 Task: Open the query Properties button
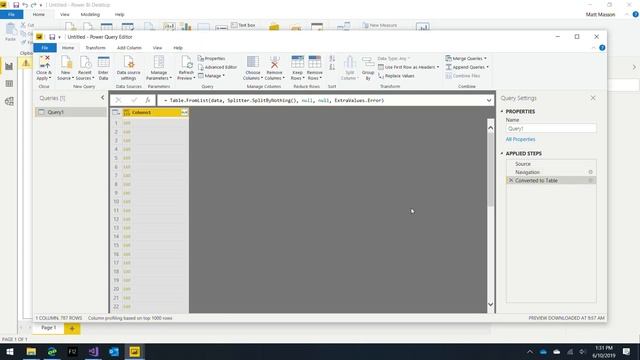coord(211,58)
